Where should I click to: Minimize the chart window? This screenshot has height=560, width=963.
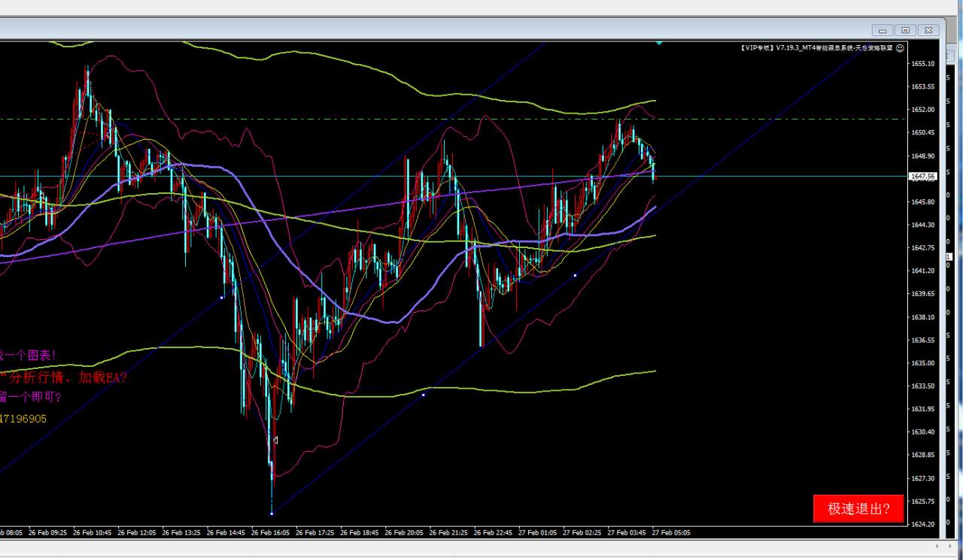[x=882, y=30]
